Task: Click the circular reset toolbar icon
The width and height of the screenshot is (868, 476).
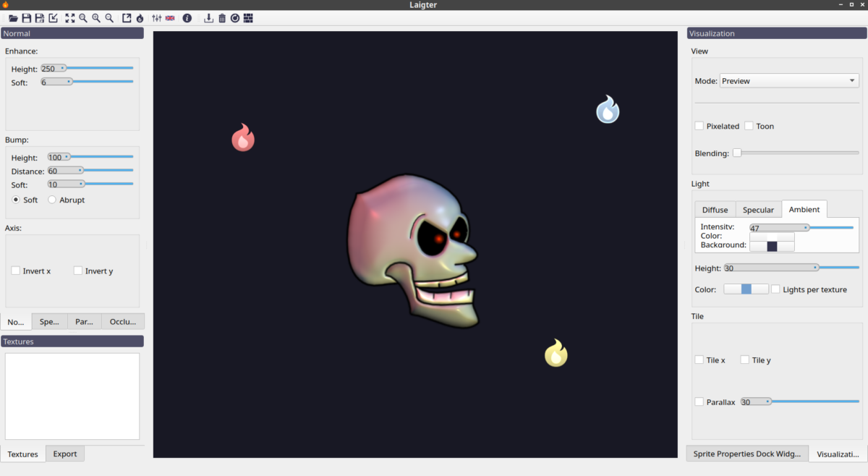Action: pos(235,18)
